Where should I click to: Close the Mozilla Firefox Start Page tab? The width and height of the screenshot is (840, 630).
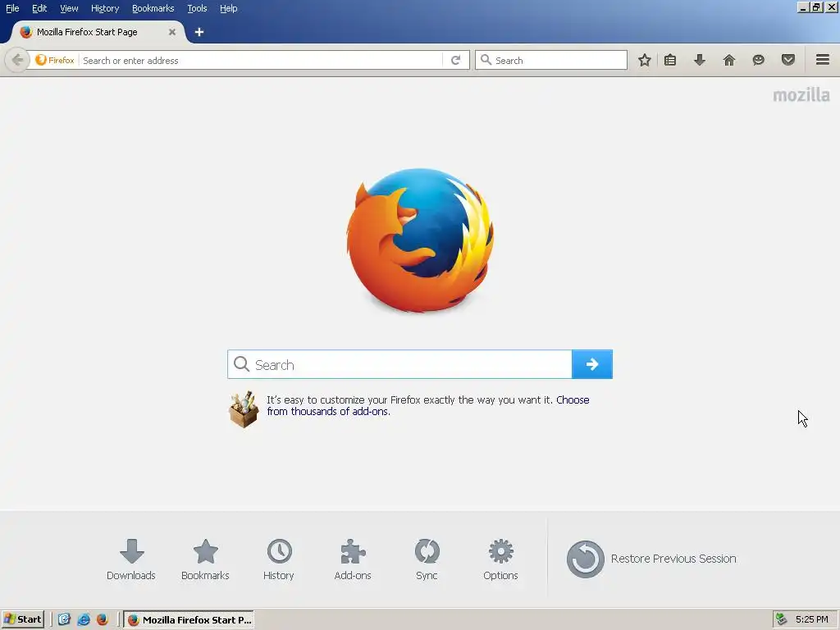point(172,32)
